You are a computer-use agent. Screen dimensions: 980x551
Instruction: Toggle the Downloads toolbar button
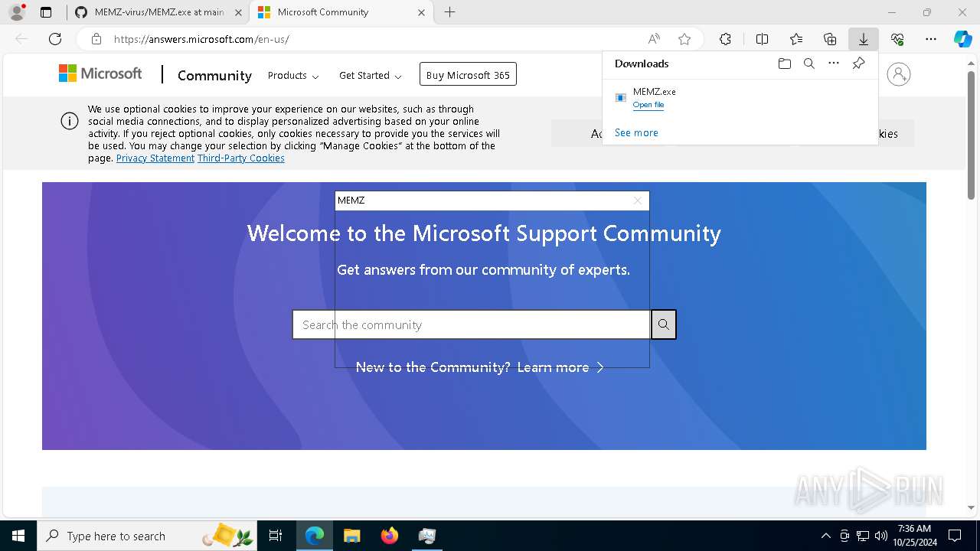point(863,39)
